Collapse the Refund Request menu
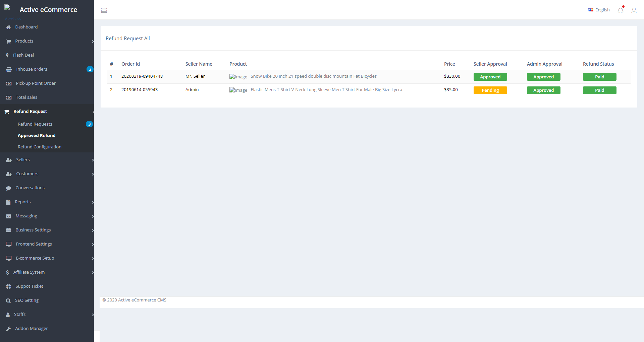Screen dimensions: 644x342 coord(30,112)
